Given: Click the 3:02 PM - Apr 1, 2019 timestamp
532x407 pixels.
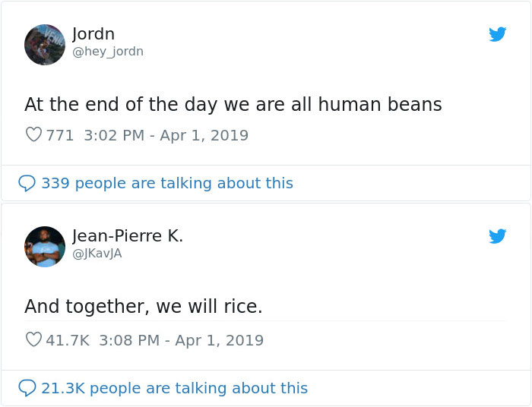Looking at the screenshot, I should click(166, 135).
